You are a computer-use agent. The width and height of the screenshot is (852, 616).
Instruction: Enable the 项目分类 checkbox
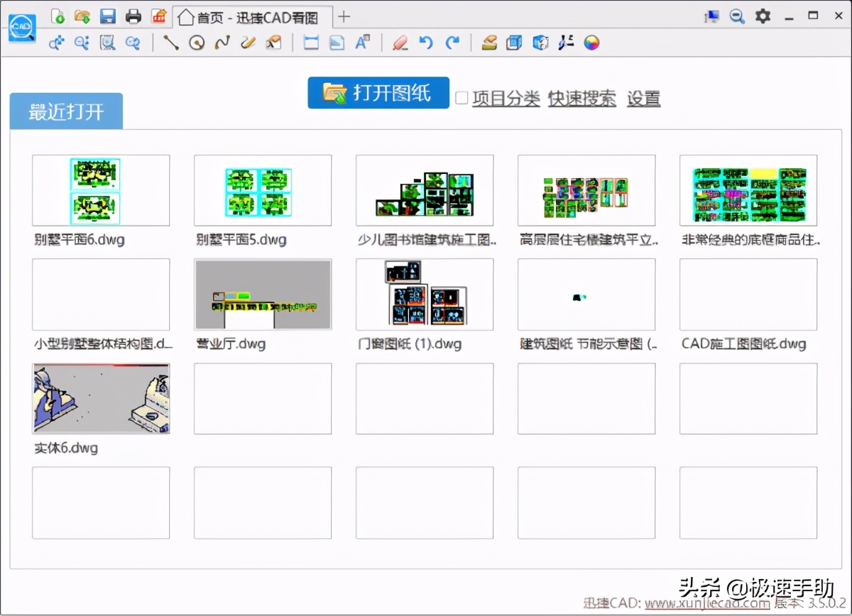coord(462,98)
